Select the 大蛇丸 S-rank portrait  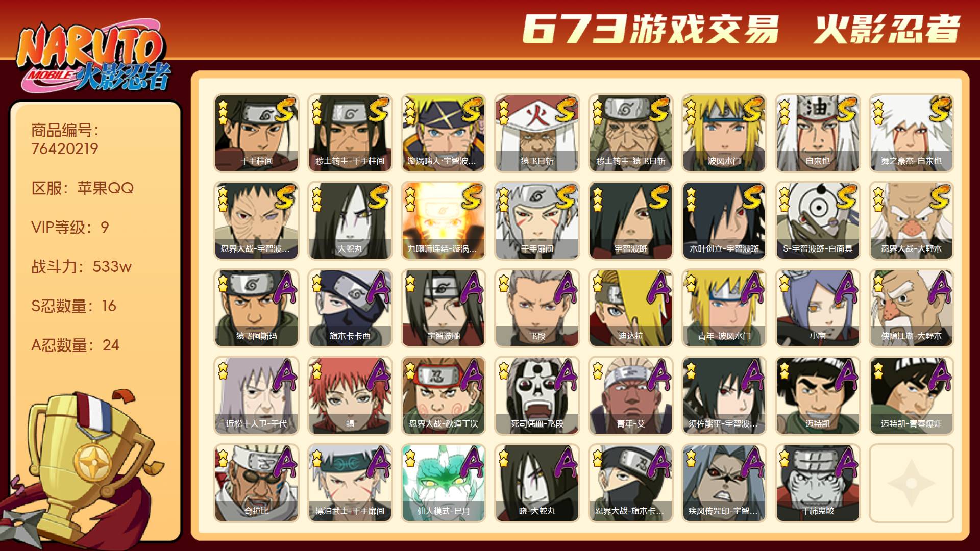tap(350, 221)
